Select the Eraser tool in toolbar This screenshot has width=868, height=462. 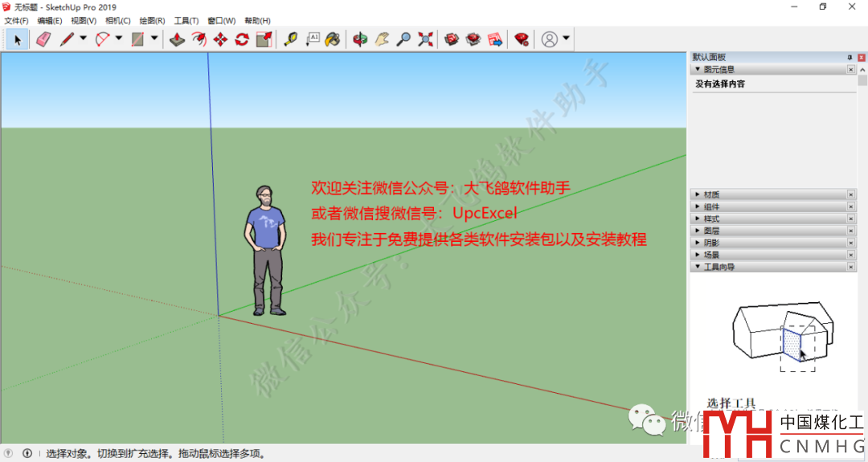pyautogui.click(x=43, y=39)
